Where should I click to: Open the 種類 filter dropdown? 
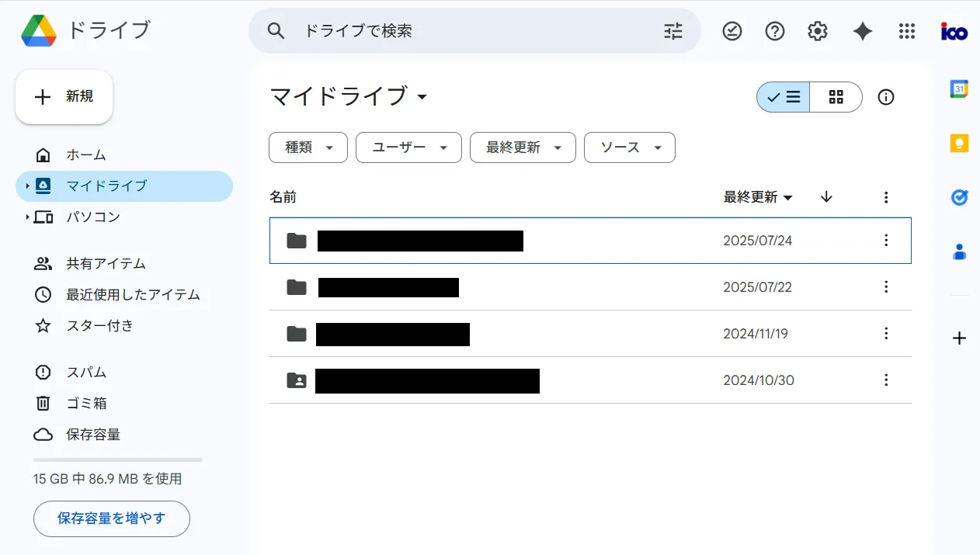click(308, 147)
